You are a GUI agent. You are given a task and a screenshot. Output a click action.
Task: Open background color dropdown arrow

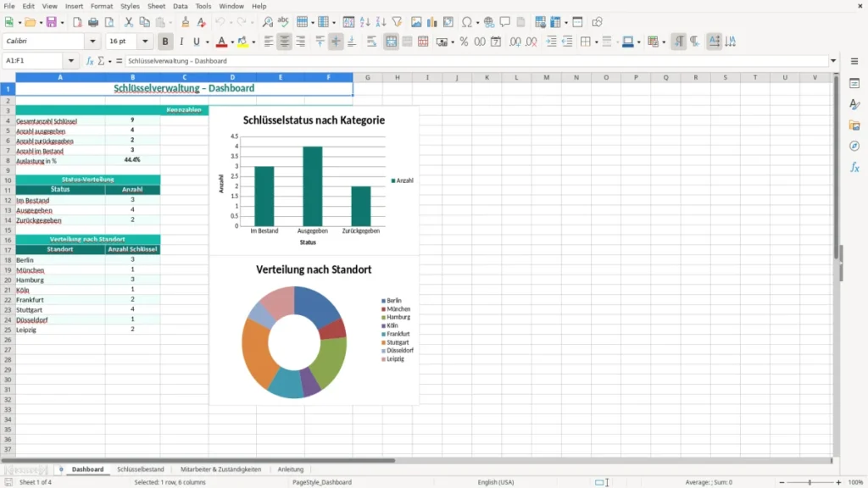click(x=253, y=42)
